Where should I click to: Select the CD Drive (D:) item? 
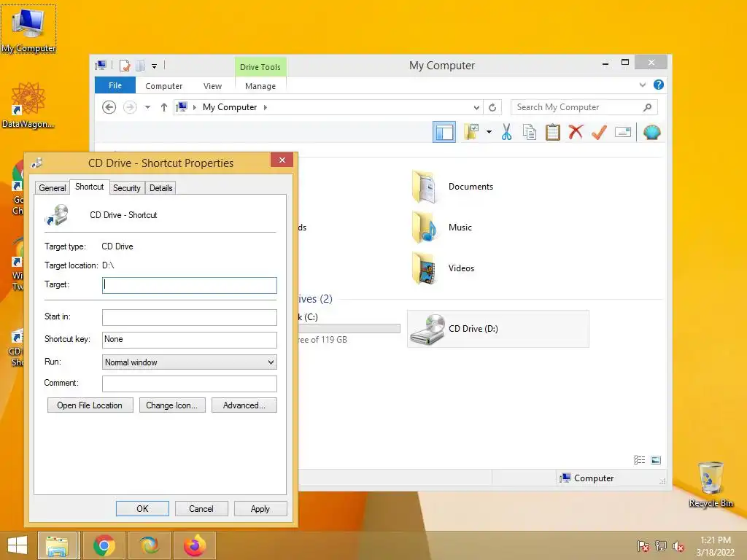[x=498, y=329]
